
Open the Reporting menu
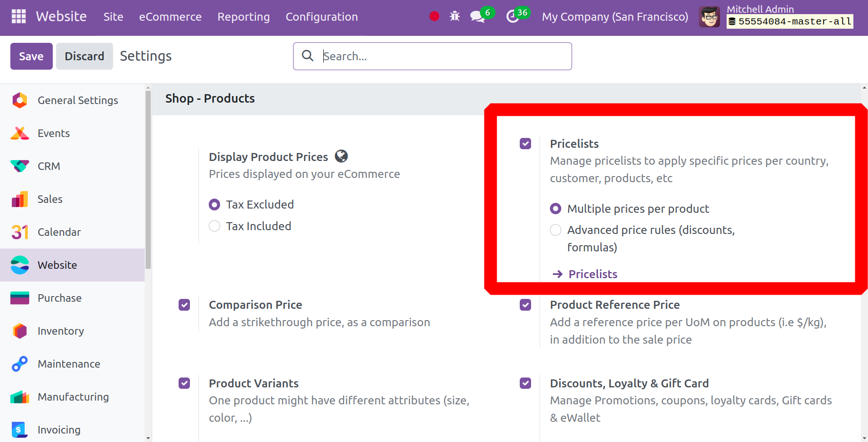click(243, 17)
